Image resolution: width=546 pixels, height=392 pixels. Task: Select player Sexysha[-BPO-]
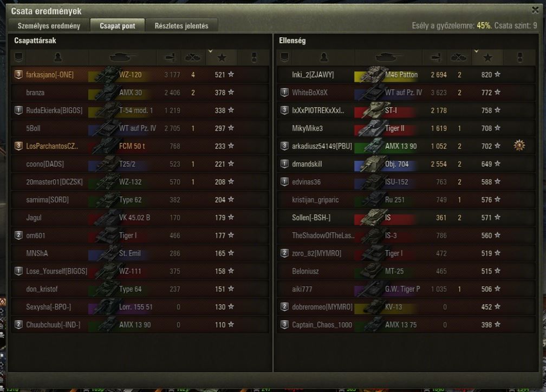point(48,307)
